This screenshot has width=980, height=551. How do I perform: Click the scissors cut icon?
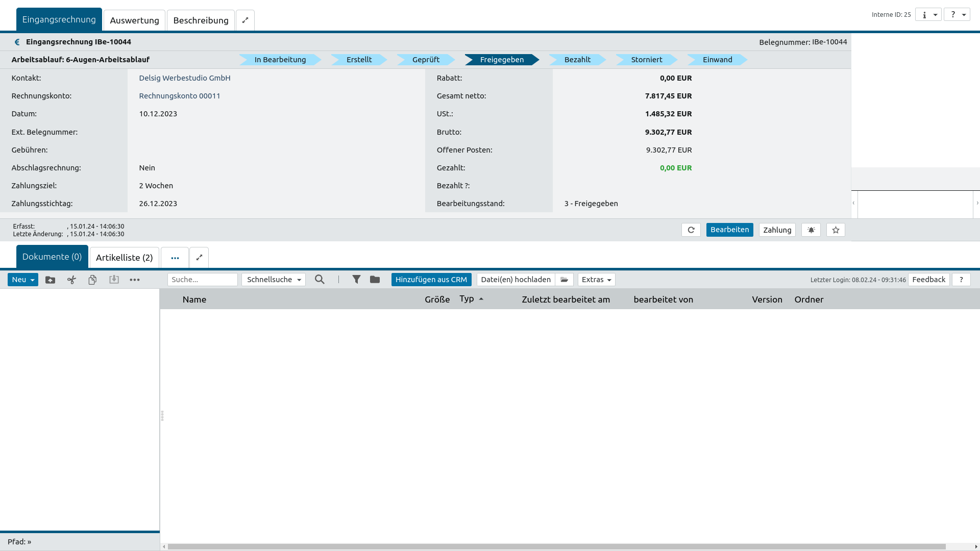(71, 280)
